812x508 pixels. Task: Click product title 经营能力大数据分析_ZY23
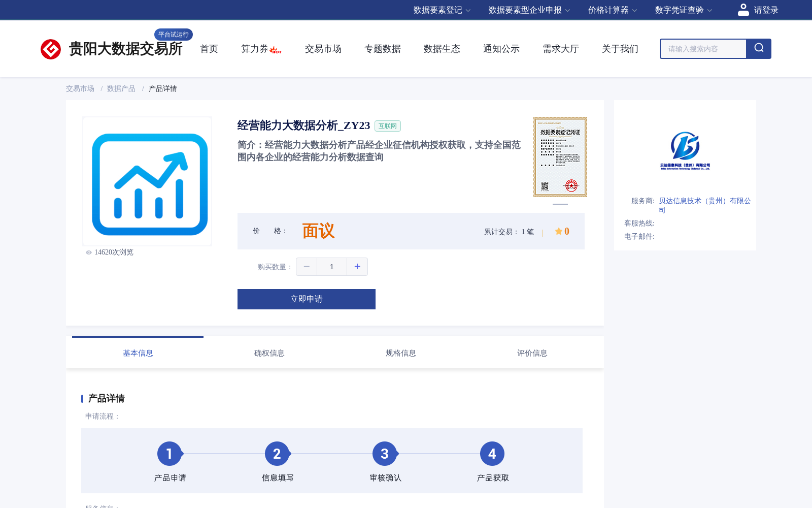pyautogui.click(x=303, y=125)
